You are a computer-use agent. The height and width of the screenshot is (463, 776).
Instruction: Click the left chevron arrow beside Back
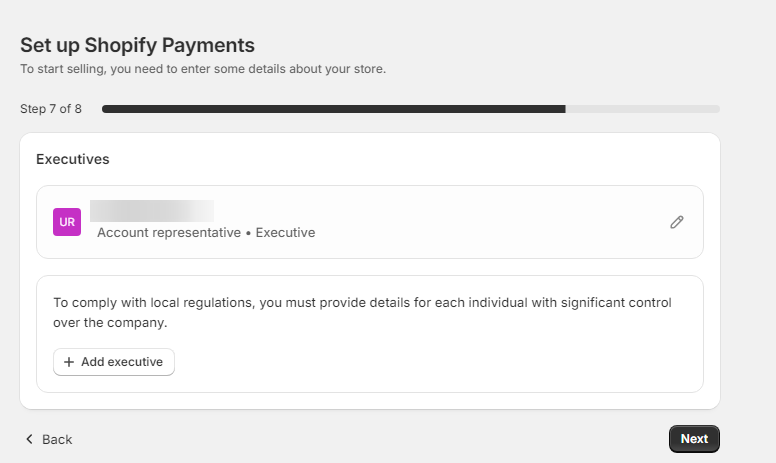point(29,439)
